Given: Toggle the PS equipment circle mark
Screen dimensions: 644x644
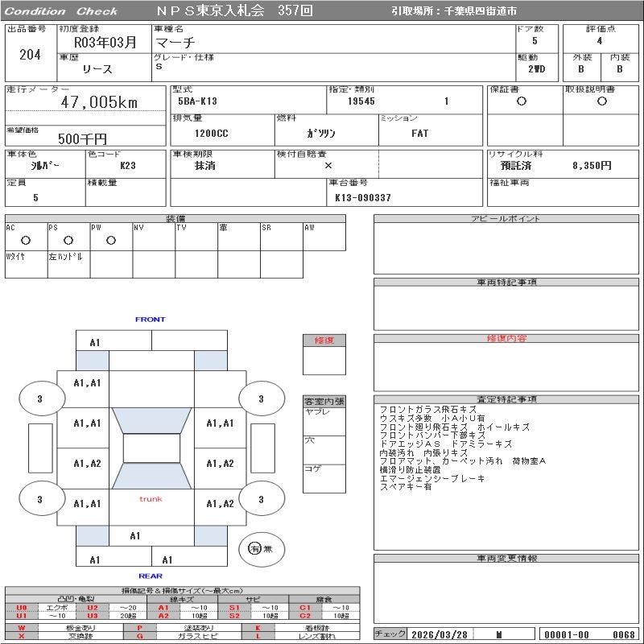Looking at the screenshot, I should point(68,240).
